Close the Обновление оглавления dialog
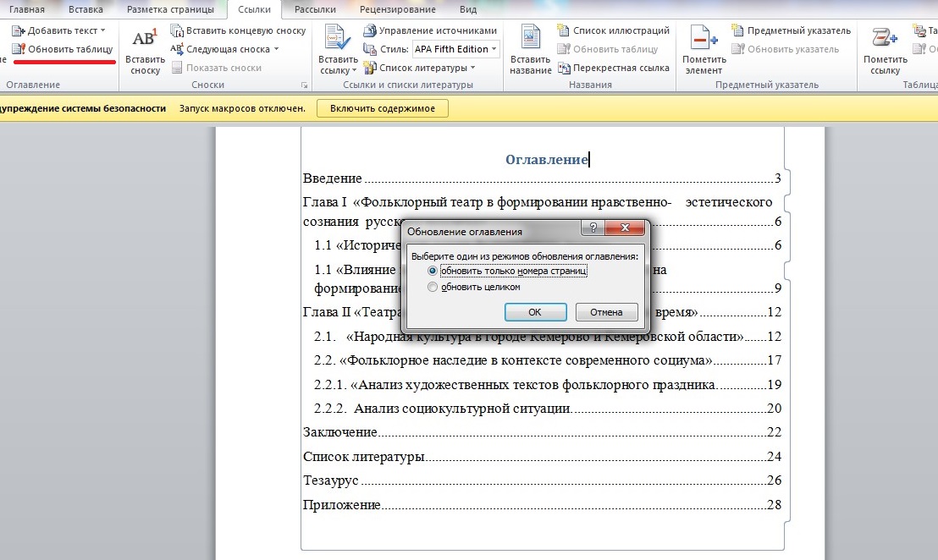The image size is (938, 560). tap(625, 228)
